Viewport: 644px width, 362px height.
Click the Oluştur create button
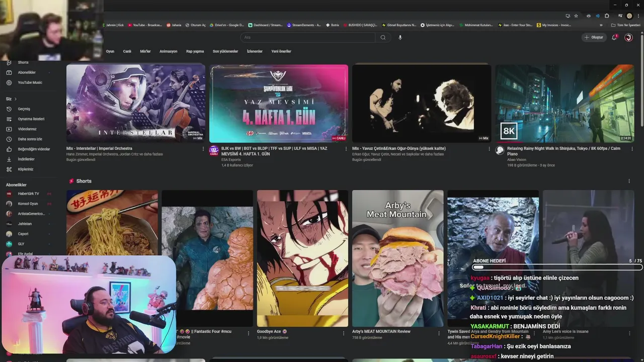[x=594, y=37]
